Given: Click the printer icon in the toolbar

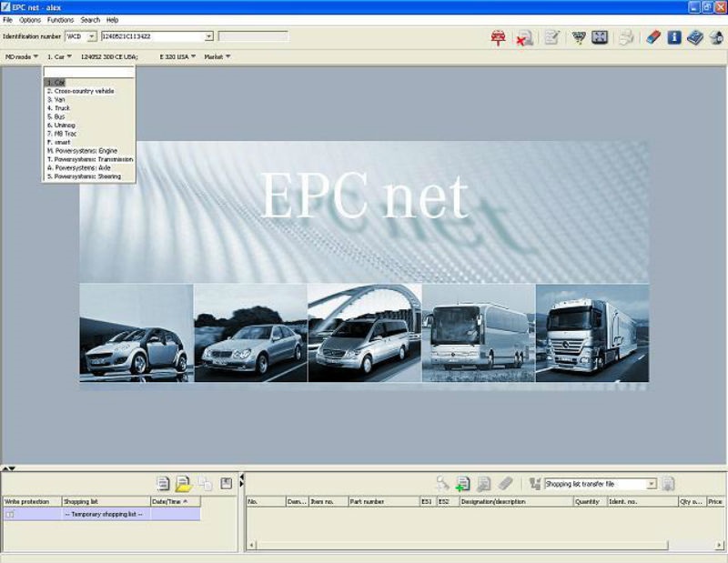Looking at the screenshot, I should (x=626, y=37).
